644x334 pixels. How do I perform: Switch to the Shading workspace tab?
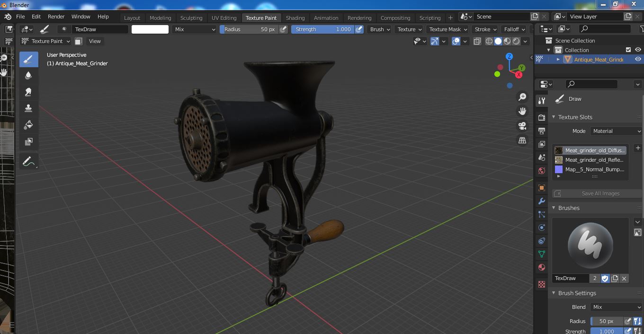click(x=295, y=18)
